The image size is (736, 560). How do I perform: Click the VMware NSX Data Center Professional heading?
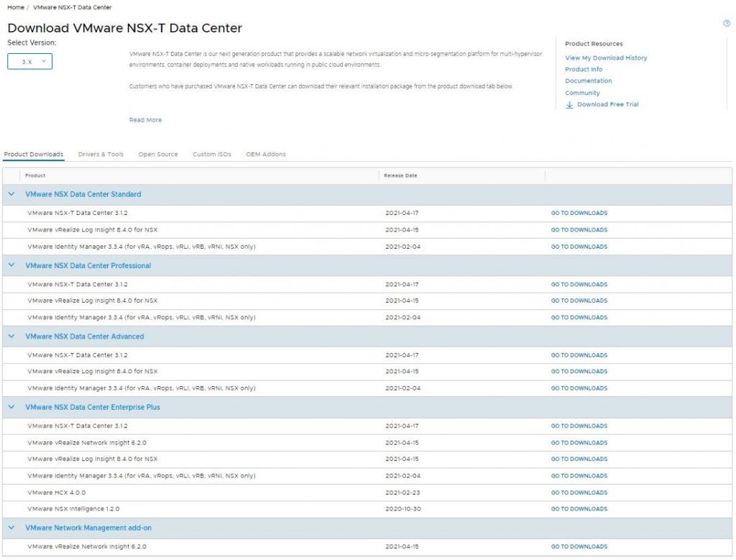point(88,265)
